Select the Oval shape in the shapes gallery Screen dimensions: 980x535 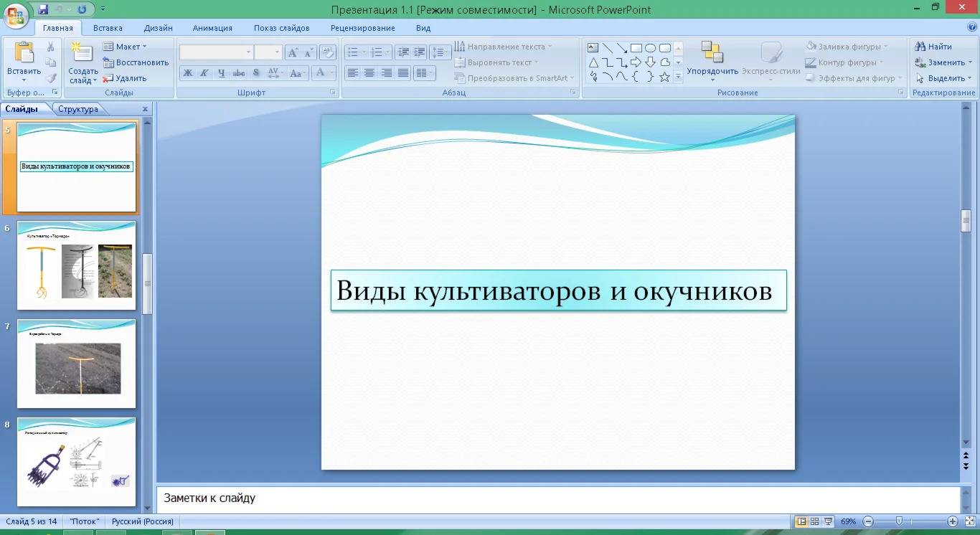click(650, 48)
